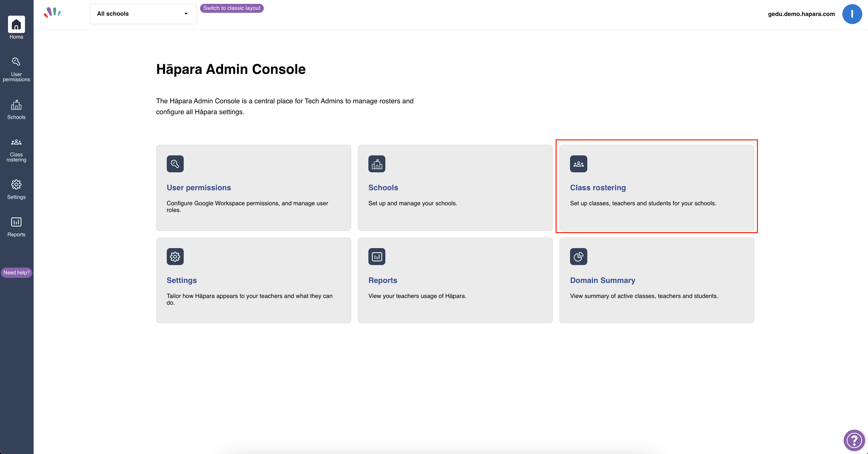Click the pie chart icon on Domain Summary card
This screenshot has width=868, height=454.
point(579,257)
